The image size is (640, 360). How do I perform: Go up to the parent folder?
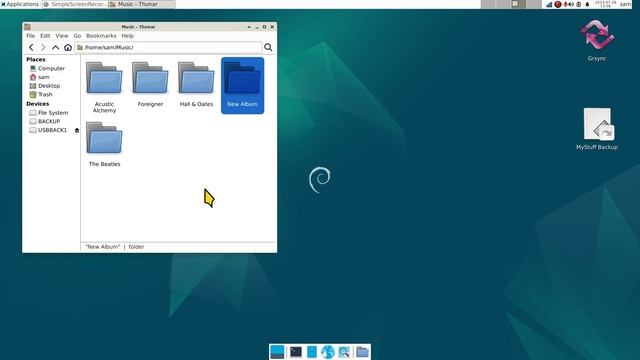(56, 47)
